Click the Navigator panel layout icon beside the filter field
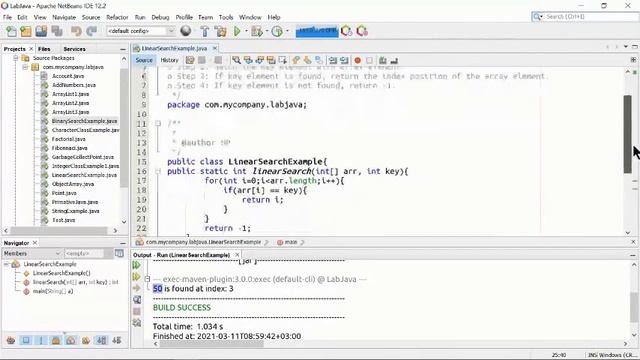Screen dimensions: 640x360 pyautogui.click(x=119, y=253)
